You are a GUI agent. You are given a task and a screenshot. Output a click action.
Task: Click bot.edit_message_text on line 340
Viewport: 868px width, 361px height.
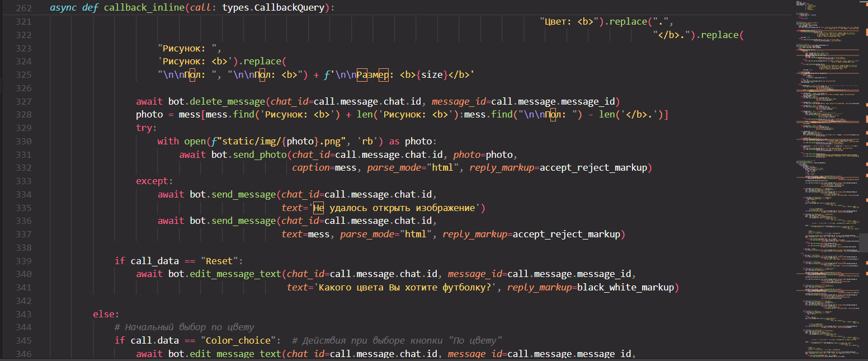tap(225, 274)
